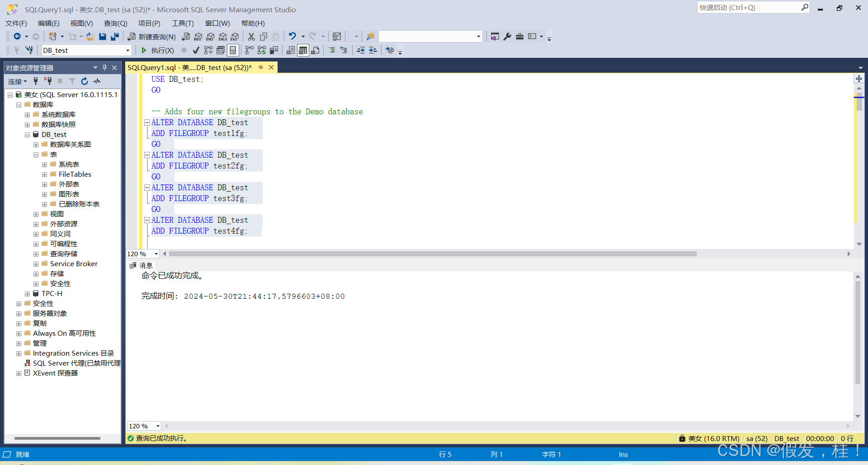The image size is (868, 465).
Task: Open the 帮助(H) menu
Action: pos(253,23)
